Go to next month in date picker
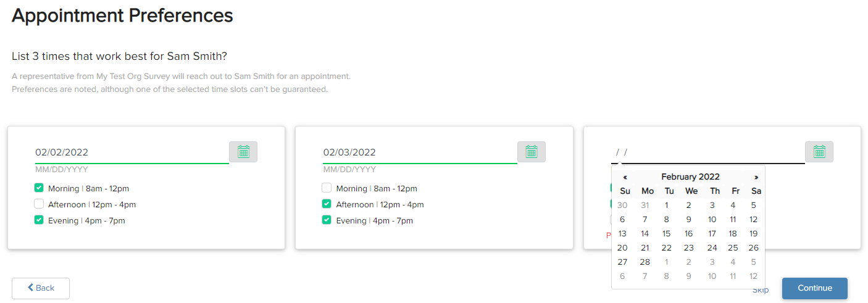 tap(756, 177)
